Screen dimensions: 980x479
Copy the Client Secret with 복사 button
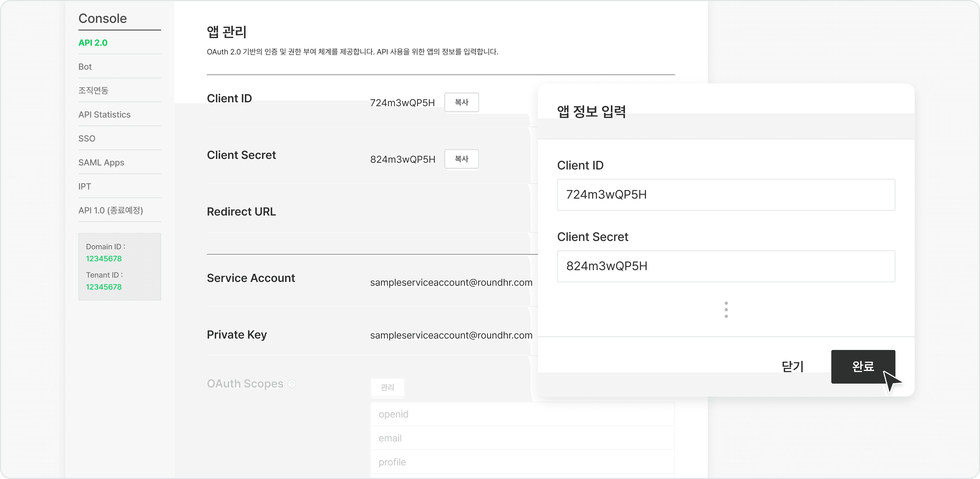(x=461, y=159)
